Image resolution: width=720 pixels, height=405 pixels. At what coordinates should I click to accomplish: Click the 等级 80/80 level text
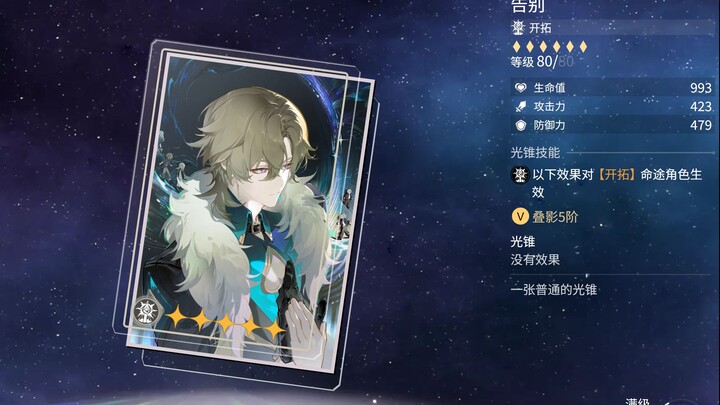point(542,62)
